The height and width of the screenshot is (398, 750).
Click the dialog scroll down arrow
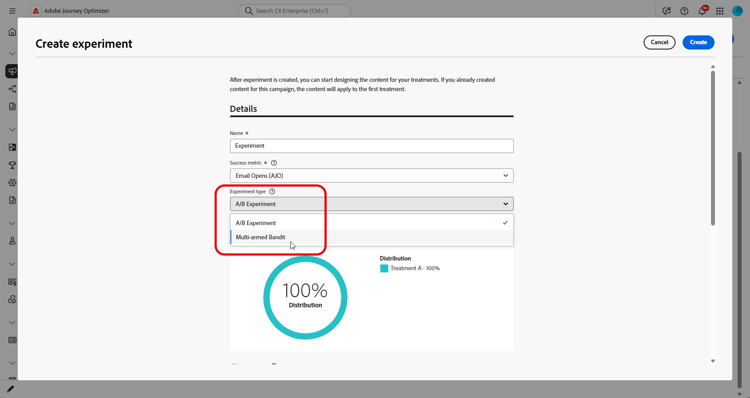coord(713,361)
